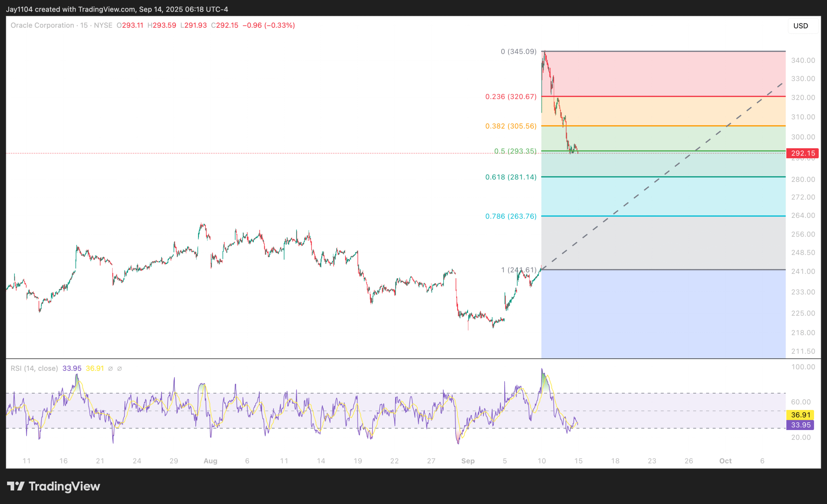Click the 300.00 price axis label
Image resolution: width=827 pixels, height=504 pixels.
point(803,137)
